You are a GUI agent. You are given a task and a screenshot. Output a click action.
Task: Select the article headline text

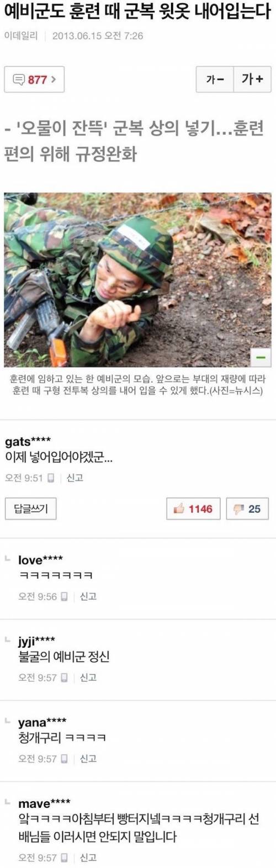(x=137, y=11)
